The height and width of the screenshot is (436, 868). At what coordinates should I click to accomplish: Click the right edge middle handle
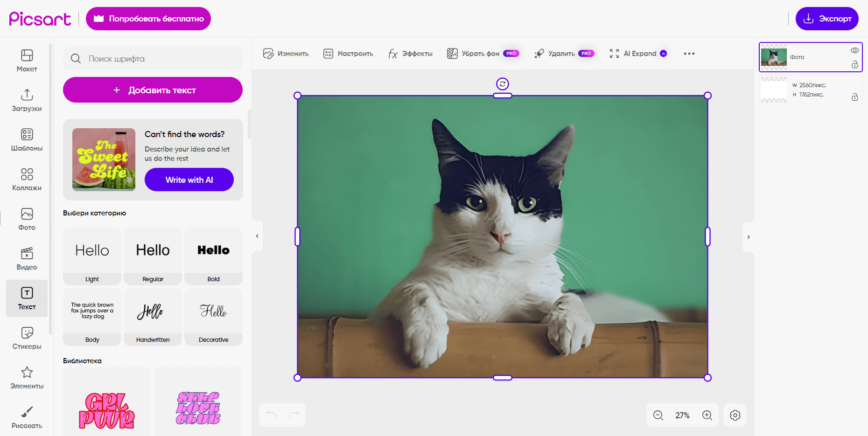point(707,236)
